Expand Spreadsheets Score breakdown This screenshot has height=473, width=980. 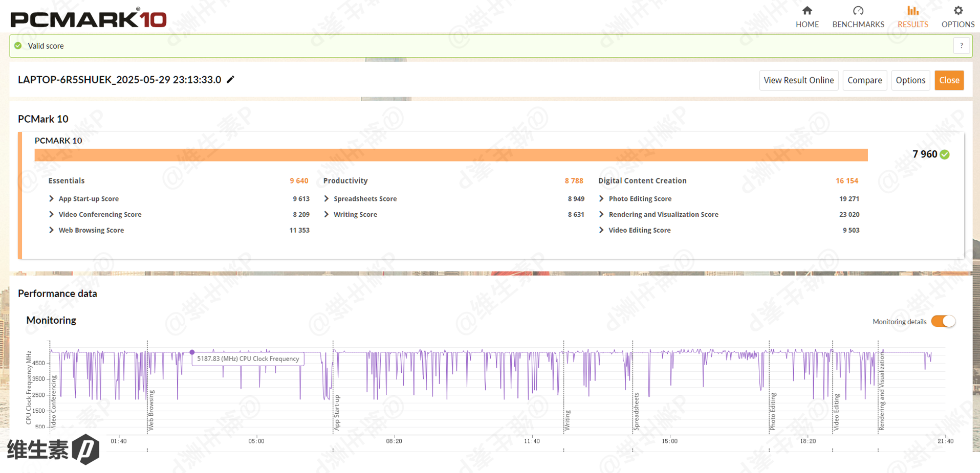[326, 198]
